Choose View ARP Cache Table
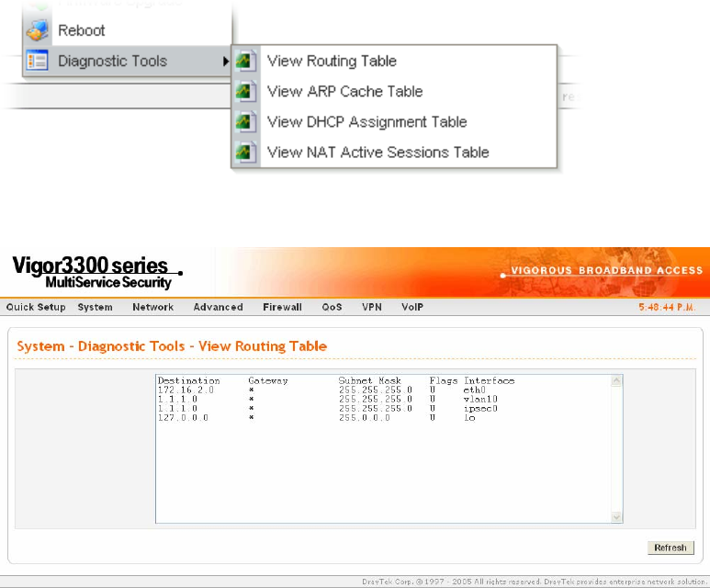The width and height of the screenshot is (710, 588). (x=344, y=91)
